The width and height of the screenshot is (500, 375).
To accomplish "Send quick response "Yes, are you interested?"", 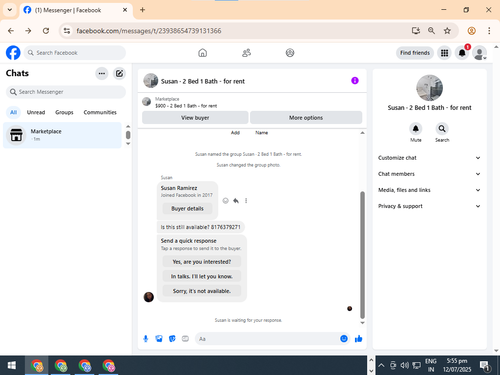I will point(202,262).
